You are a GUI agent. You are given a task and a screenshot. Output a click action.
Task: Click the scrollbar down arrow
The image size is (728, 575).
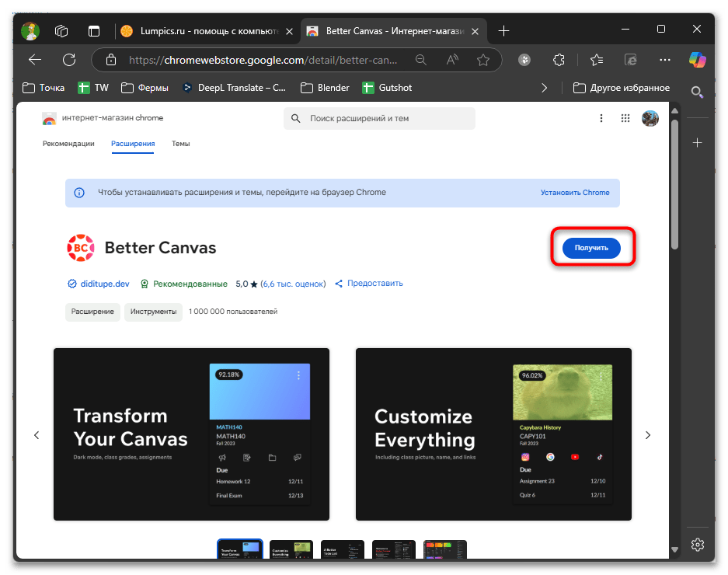pos(674,550)
